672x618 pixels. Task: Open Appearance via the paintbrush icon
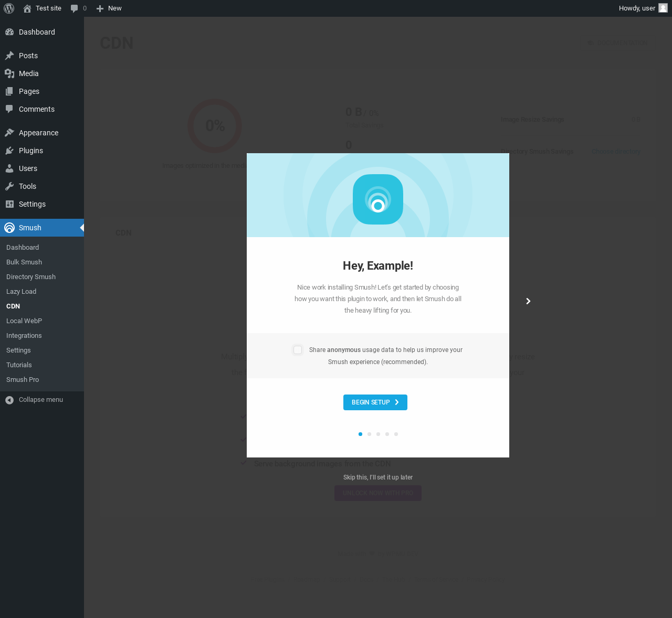point(9,133)
